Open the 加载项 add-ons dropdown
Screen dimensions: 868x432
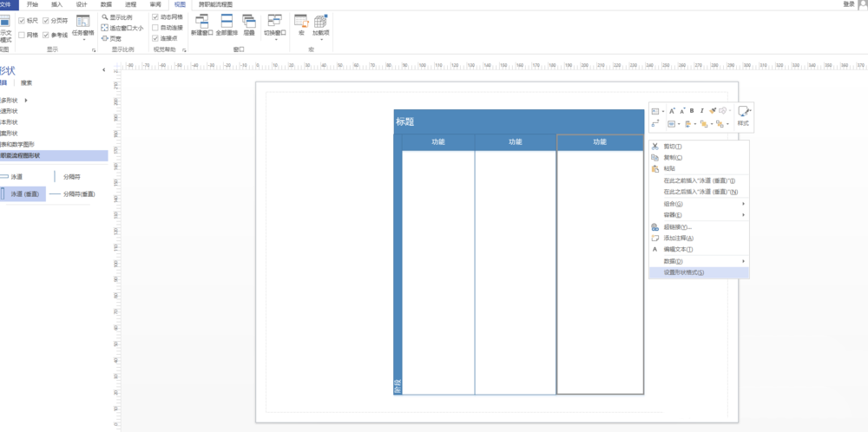[320, 28]
